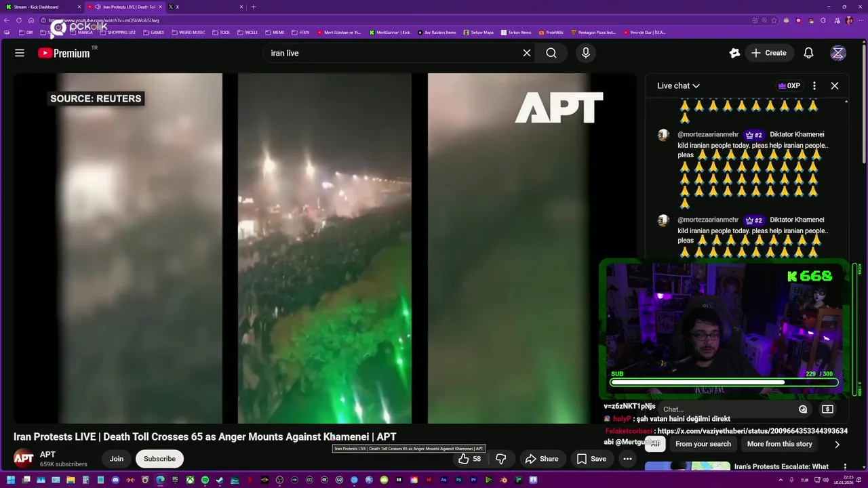Open the Arc Raiders Items bookmark
The width and height of the screenshot is (868, 488).
click(x=437, y=33)
